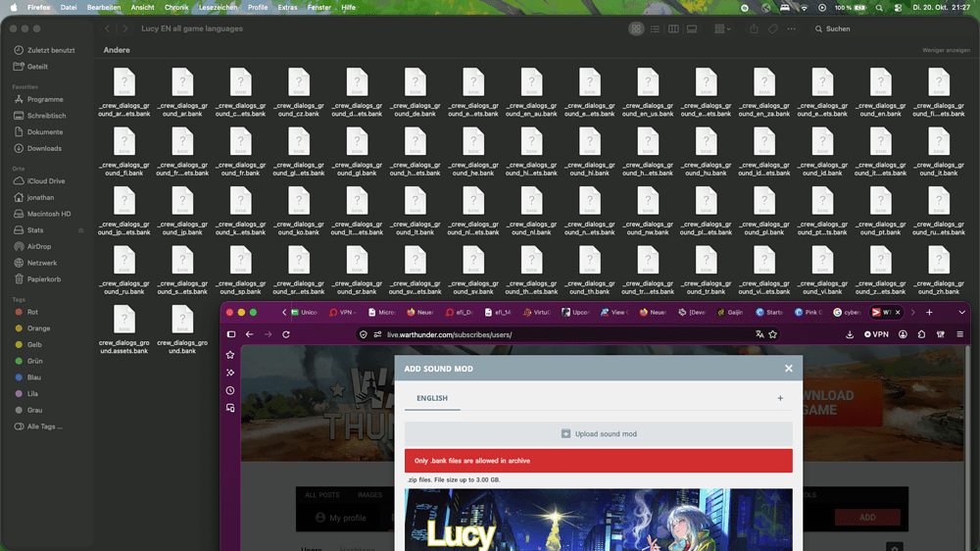Open a new browser tab
The height and width of the screenshot is (551, 980).
point(929,312)
